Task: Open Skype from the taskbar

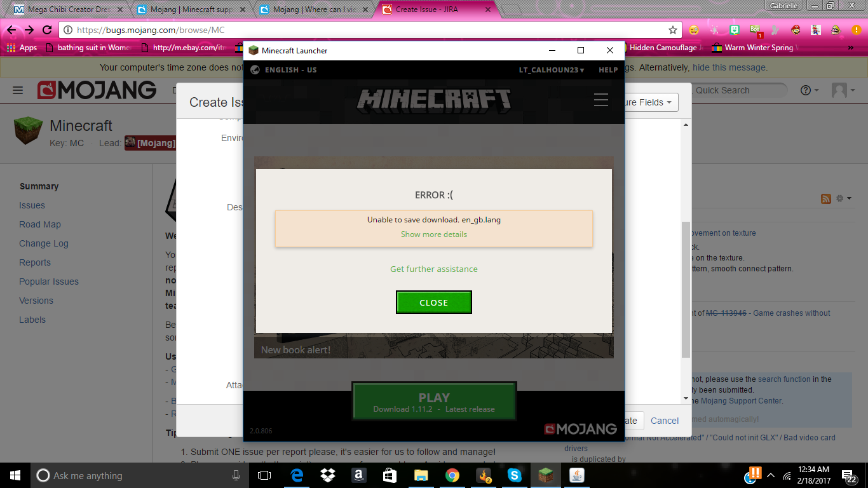Action: pyautogui.click(x=514, y=475)
